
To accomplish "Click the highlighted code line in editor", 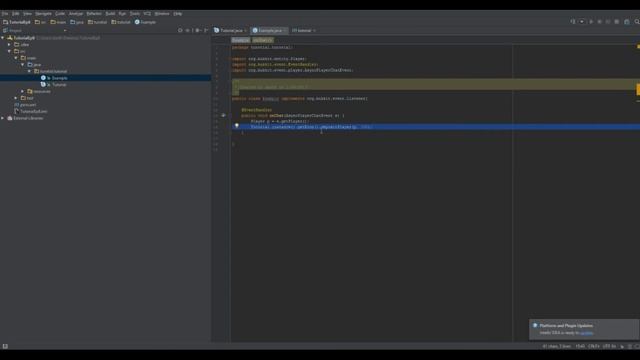I will click(x=436, y=127).
